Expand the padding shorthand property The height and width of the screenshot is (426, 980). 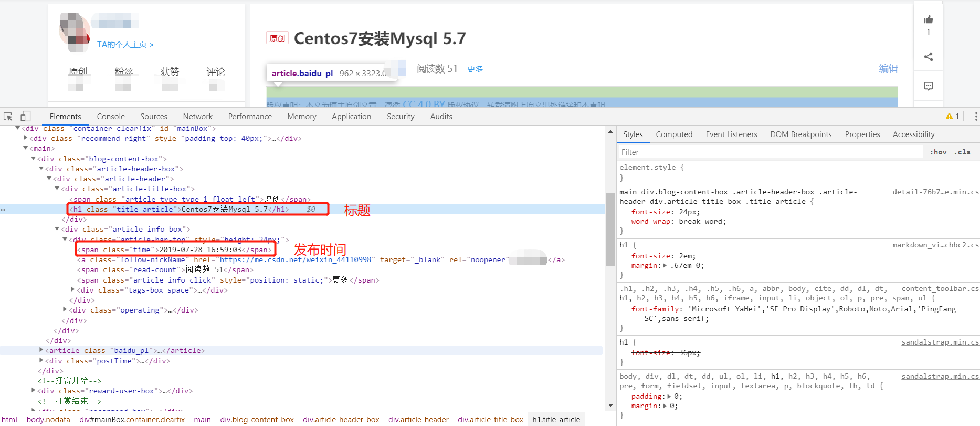[669, 396]
